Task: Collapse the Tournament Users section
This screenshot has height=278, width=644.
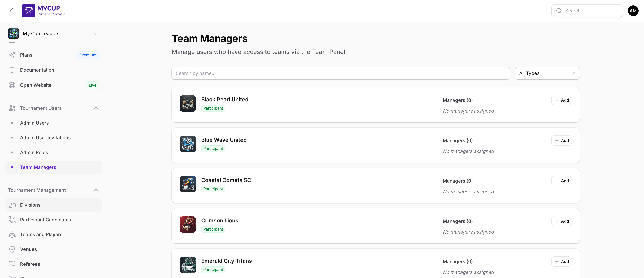Action: point(96,108)
